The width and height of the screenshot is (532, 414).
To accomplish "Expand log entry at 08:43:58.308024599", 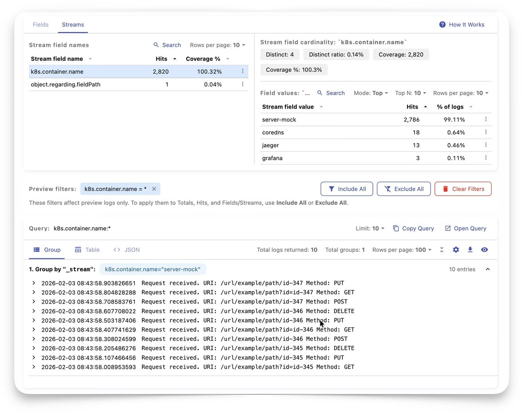I will [x=34, y=339].
